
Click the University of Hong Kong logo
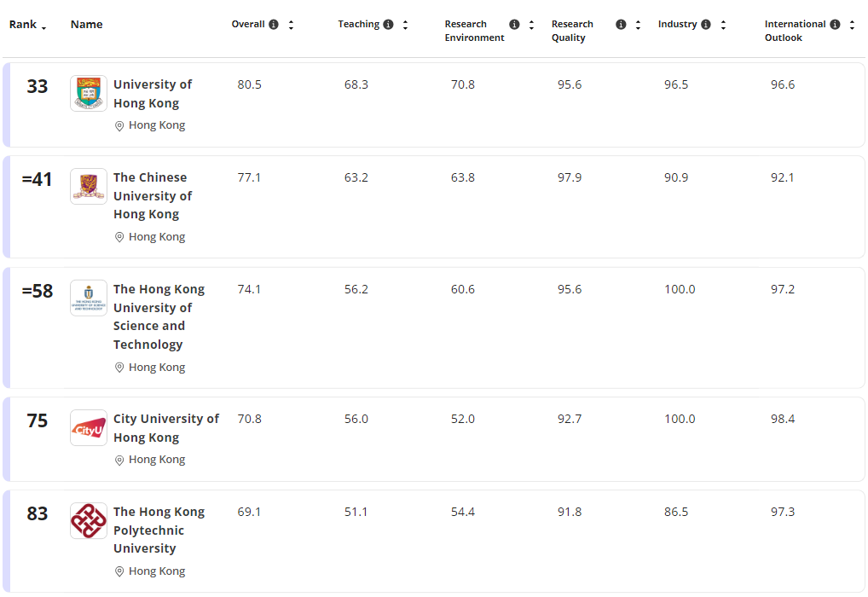(x=89, y=93)
